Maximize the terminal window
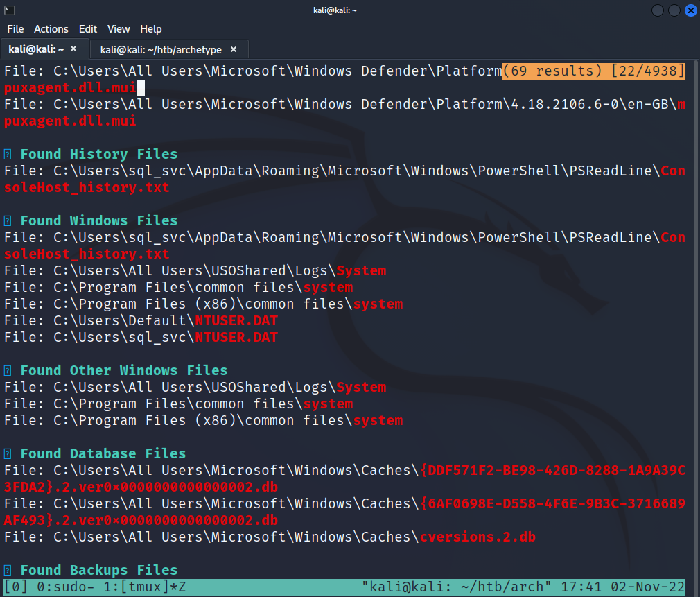 click(x=674, y=10)
